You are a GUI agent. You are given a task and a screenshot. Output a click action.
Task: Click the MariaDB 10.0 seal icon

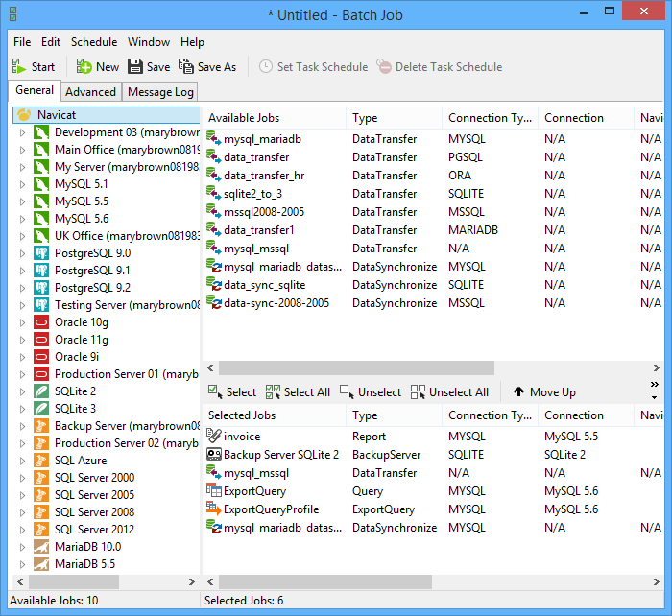click(x=41, y=547)
